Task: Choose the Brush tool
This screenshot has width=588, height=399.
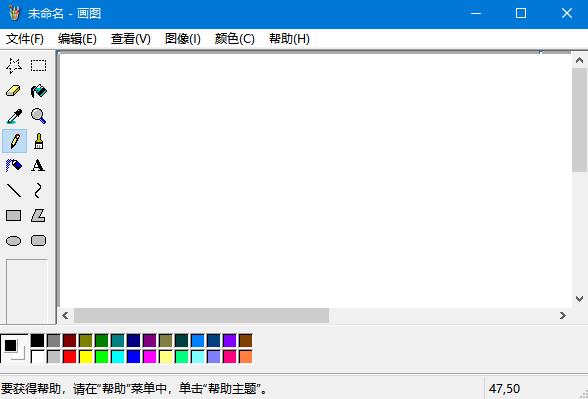Action: pos(38,141)
